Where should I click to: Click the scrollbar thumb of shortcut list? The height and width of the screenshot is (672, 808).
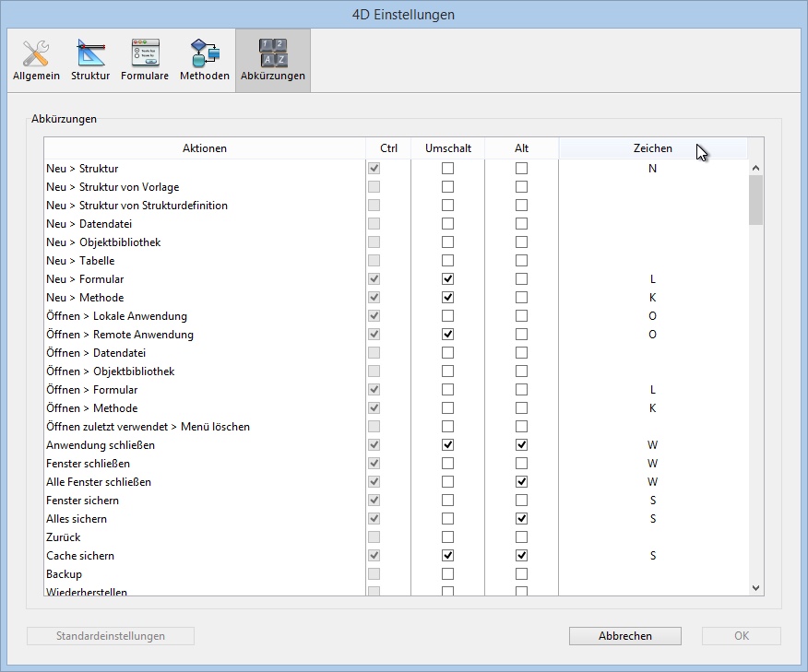[x=755, y=200]
